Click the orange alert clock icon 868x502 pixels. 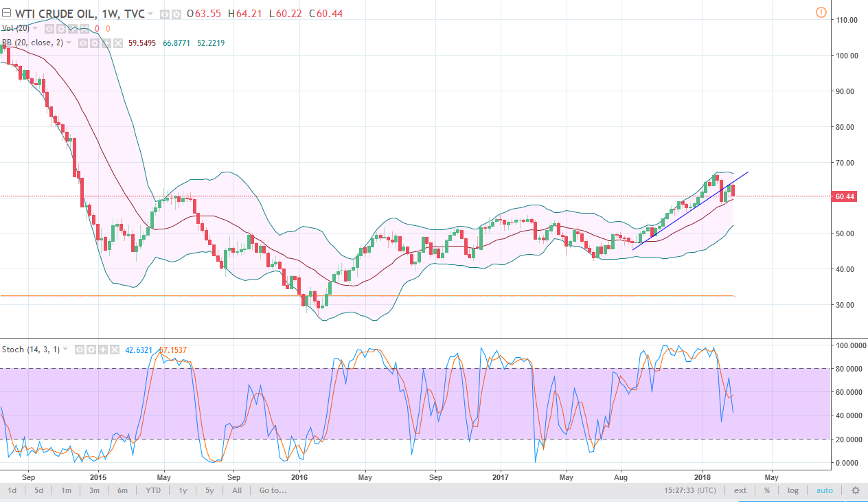821,12
